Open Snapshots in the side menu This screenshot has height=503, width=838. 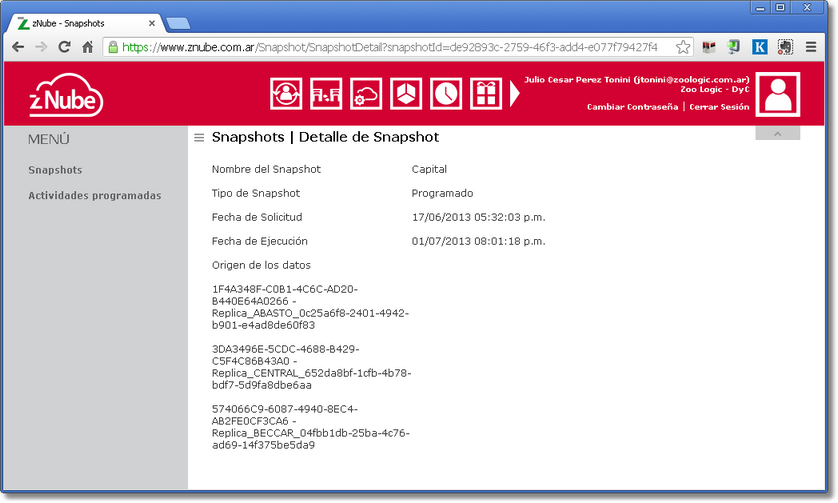click(55, 170)
